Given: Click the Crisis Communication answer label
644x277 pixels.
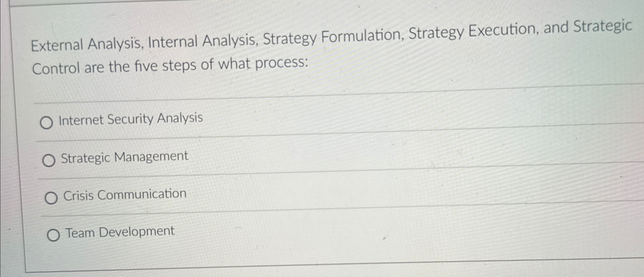Looking at the screenshot, I should [x=124, y=194].
